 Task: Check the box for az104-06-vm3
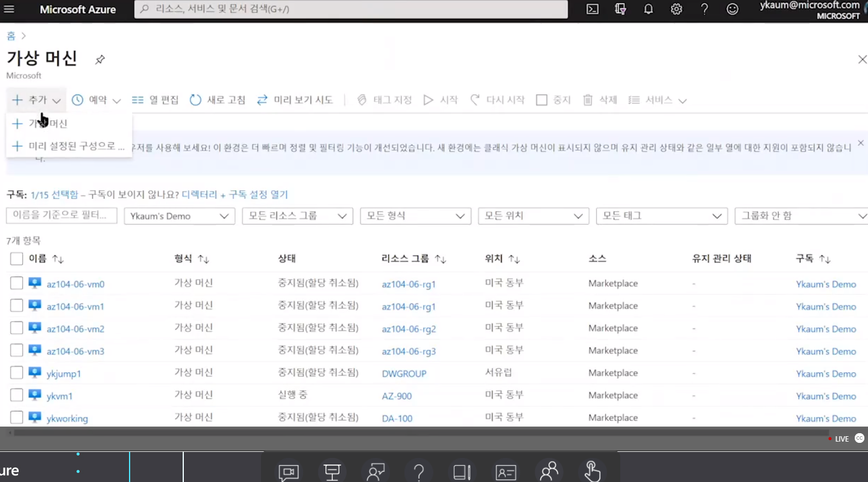point(17,350)
